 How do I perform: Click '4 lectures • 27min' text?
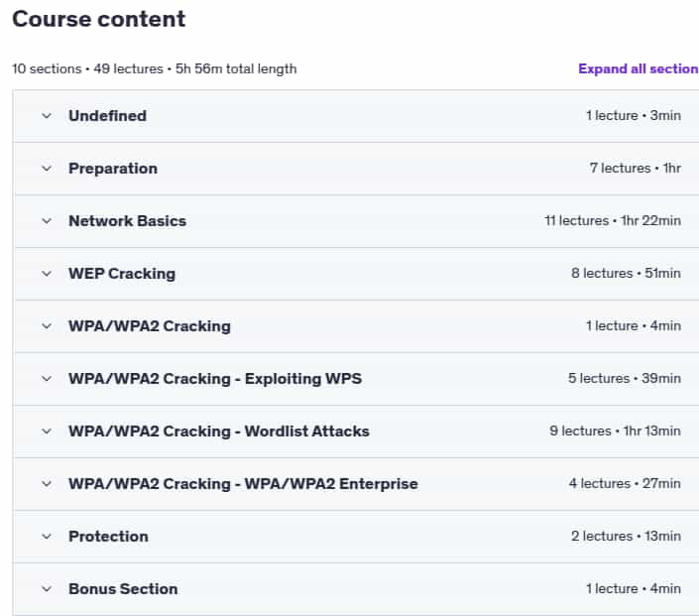(625, 484)
